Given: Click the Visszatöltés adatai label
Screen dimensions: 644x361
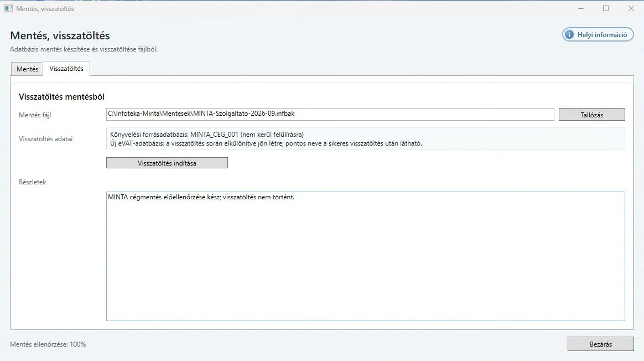Looking at the screenshot, I should tap(45, 139).
